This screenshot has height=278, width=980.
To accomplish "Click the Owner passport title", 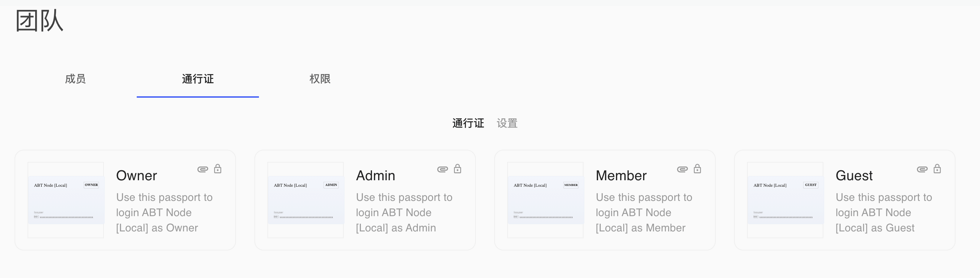I will 136,176.
